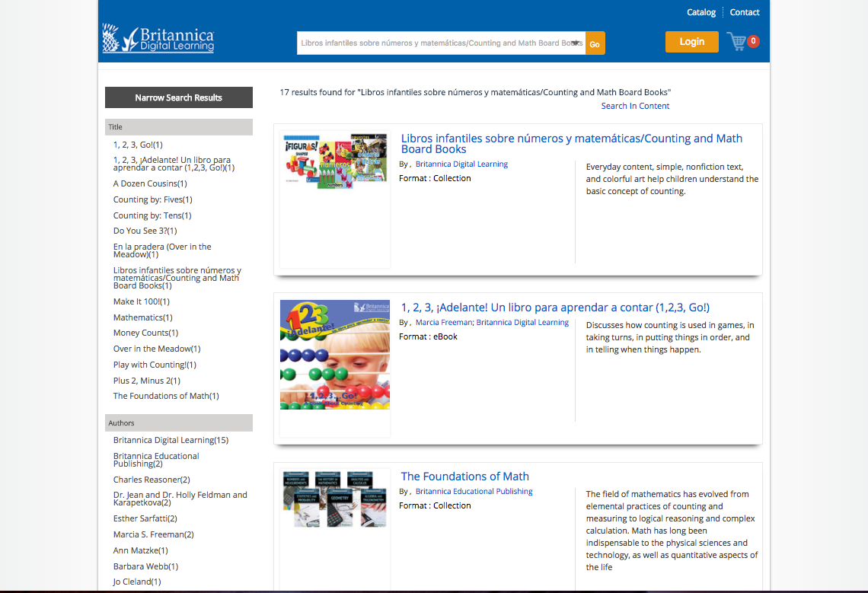Filter by title En la pradera

pos(162,250)
